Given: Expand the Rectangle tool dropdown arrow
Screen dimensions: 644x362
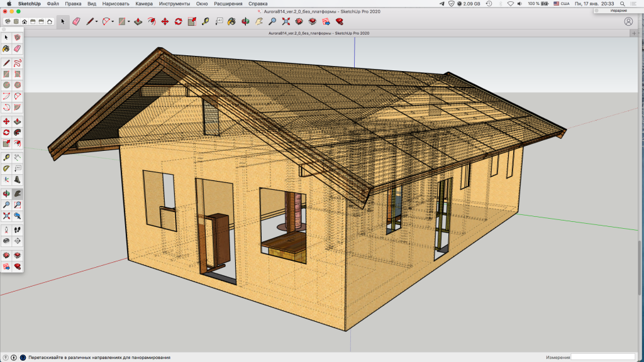Looking at the screenshot, I should [128, 21].
